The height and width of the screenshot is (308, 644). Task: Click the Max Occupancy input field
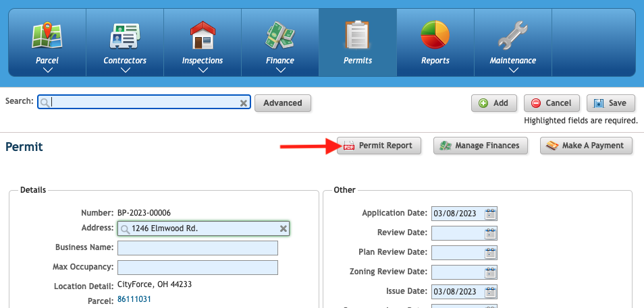click(198, 268)
